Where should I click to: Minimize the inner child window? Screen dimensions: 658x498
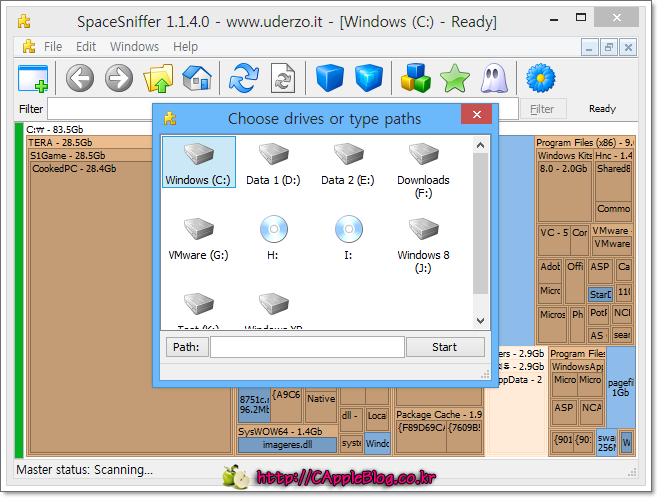pyautogui.click(x=589, y=47)
